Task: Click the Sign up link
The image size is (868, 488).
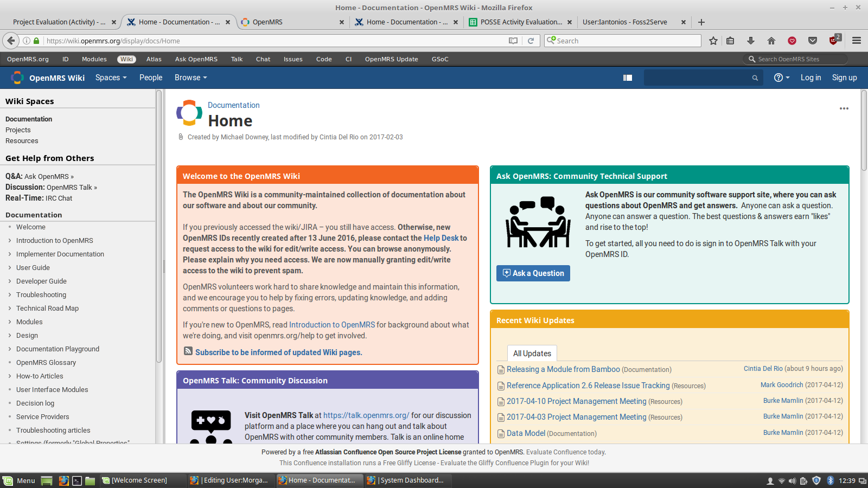Action: click(845, 78)
